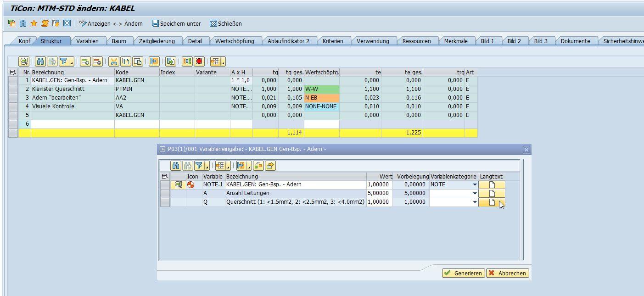
Task: Click the delete row icon in Struktur toolbar
Action: [x=96, y=61]
